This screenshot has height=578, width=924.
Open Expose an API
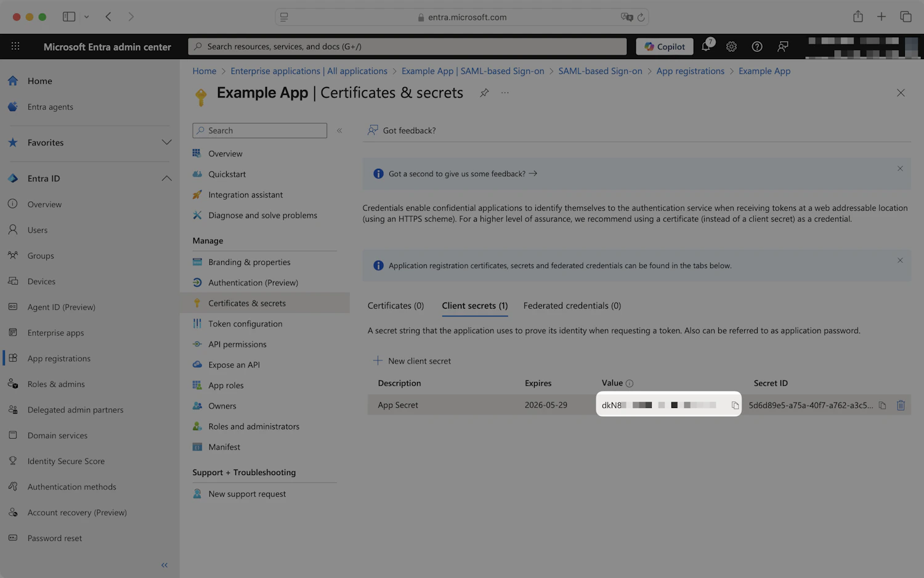click(x=233, y=365)
